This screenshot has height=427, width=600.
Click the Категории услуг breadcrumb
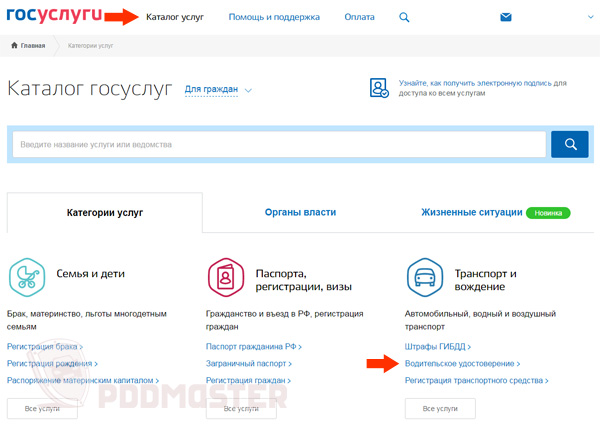(90, 46)
